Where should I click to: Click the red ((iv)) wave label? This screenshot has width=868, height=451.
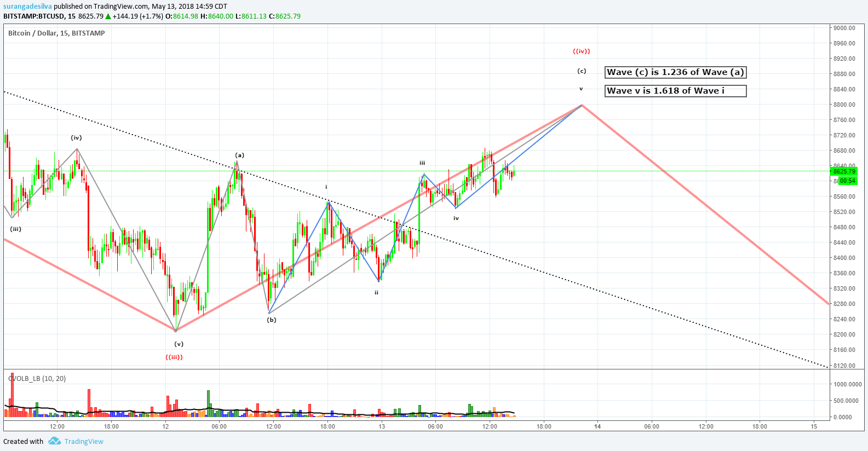pyautogui.click(x=582, y=51)
